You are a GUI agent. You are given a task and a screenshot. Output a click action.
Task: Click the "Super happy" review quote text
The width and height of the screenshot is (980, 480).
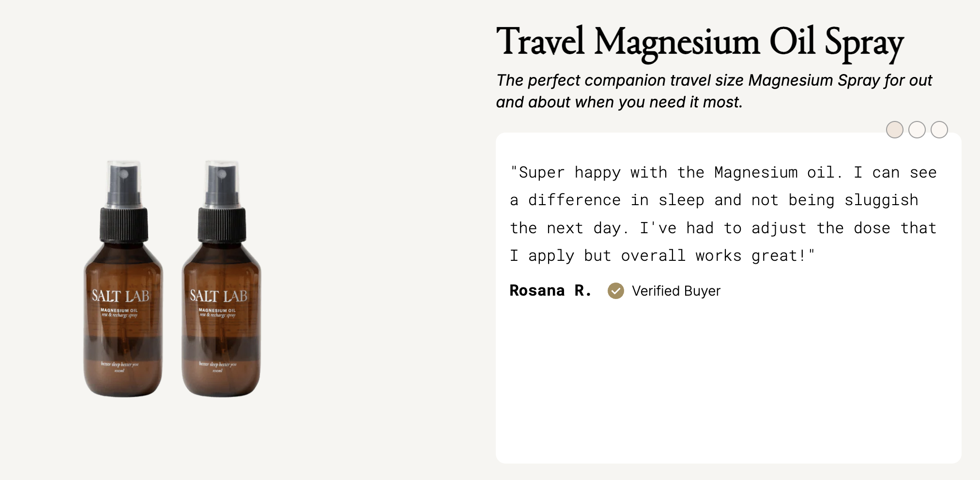723,214
